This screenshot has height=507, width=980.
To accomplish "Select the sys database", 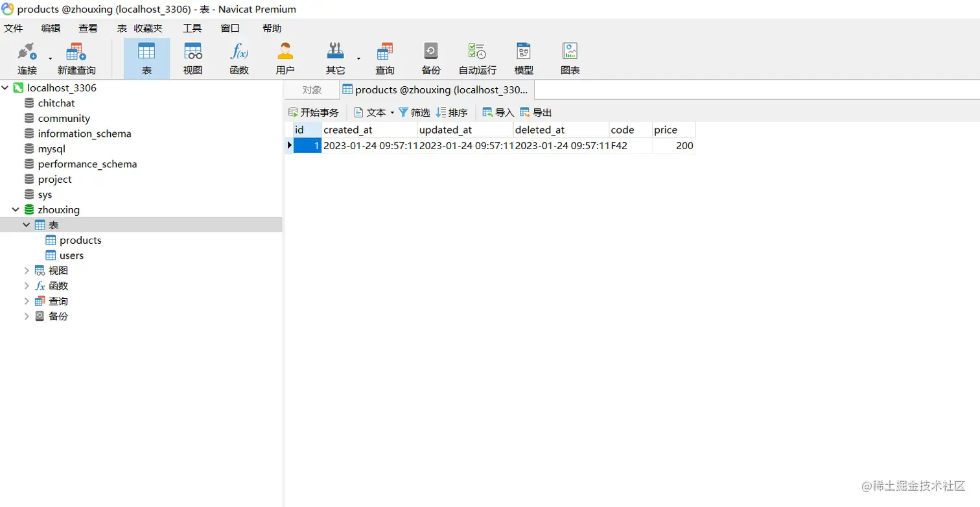I will click(45, 195).
